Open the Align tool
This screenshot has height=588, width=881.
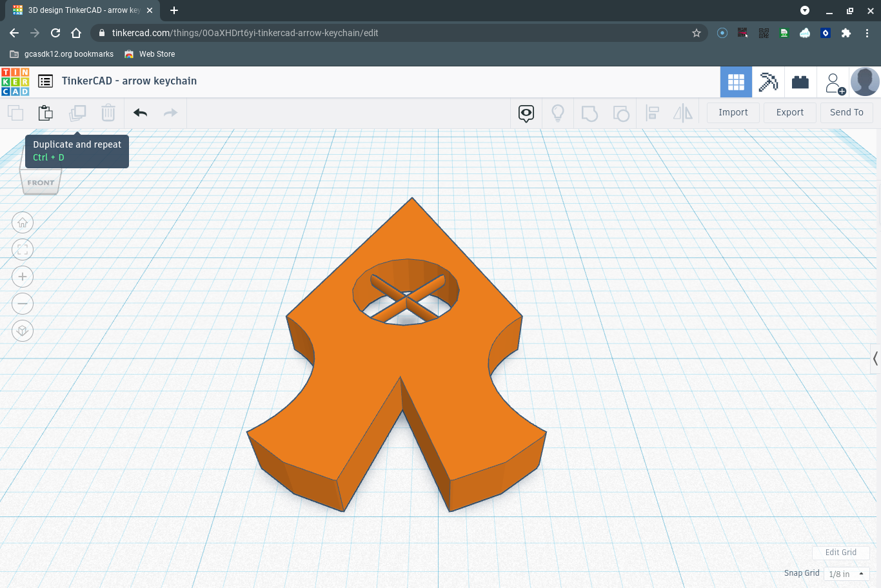point(652,112)
